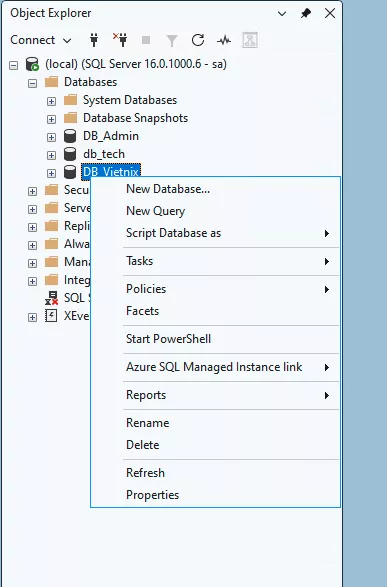This screenshot has height=587, width=387.
Task: Click the Databases folder icon
Action: 52,82
